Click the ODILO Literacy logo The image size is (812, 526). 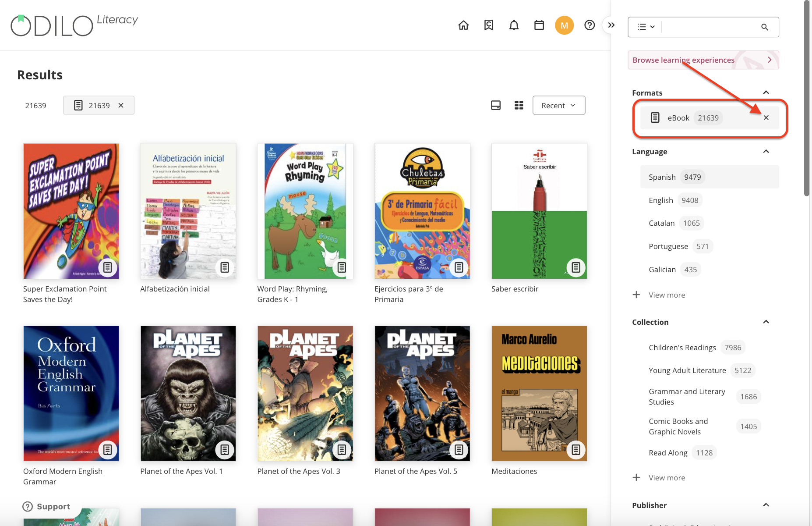coord(74,25)
